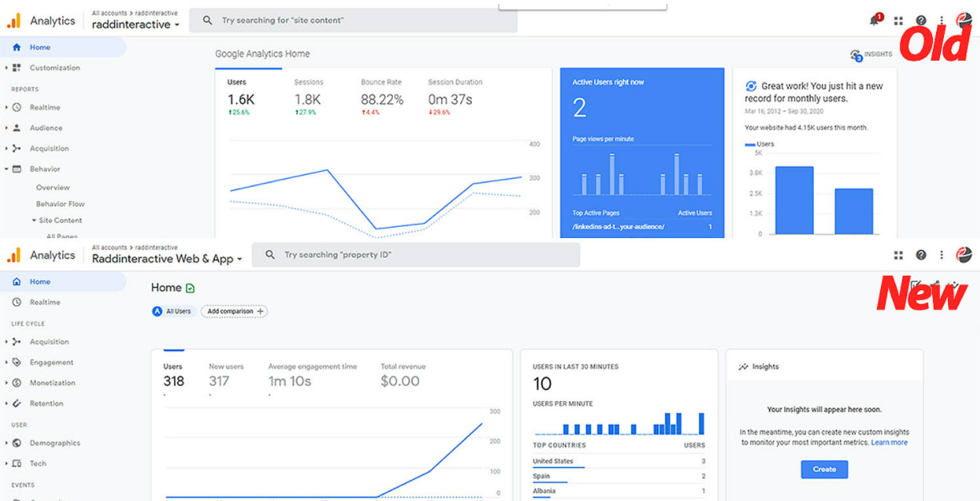Focus the search box reading "property ID"
This screenshot has height=501, width=980.
coord(416,255)
